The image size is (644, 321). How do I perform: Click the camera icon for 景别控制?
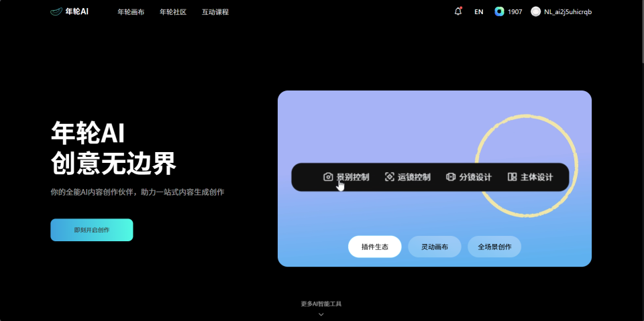[x=328, y=177]
